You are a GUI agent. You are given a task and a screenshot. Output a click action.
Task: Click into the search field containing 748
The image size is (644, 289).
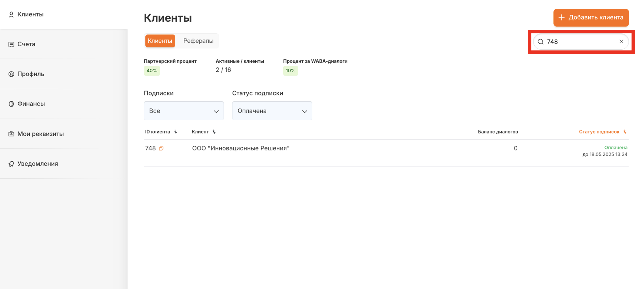580,42
